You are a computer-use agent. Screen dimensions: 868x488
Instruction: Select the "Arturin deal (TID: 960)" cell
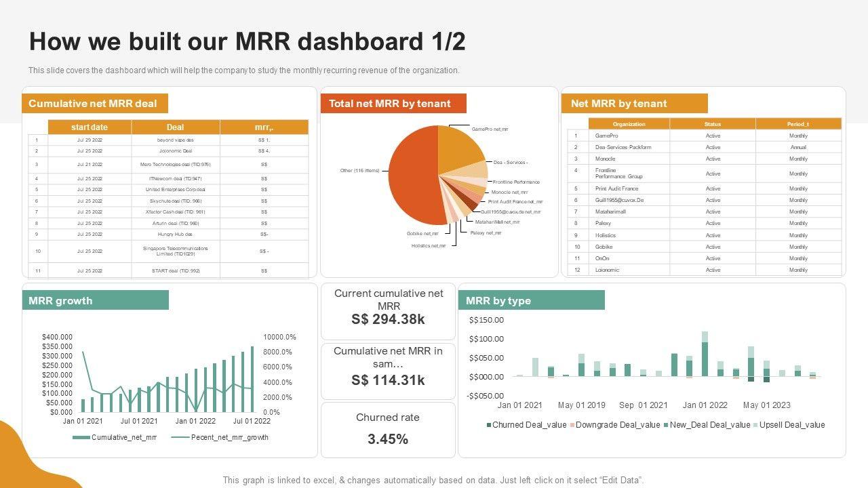(x=175, y=223)
